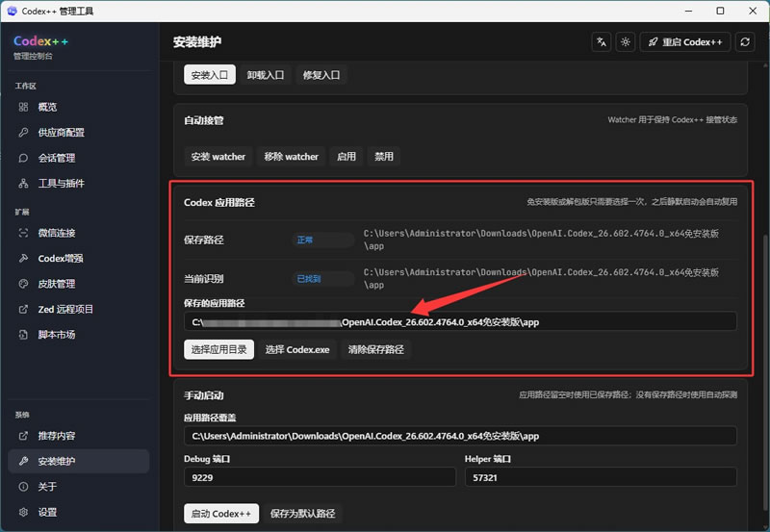Minimize the Codex++ 管理工具 window

[688, 11]
